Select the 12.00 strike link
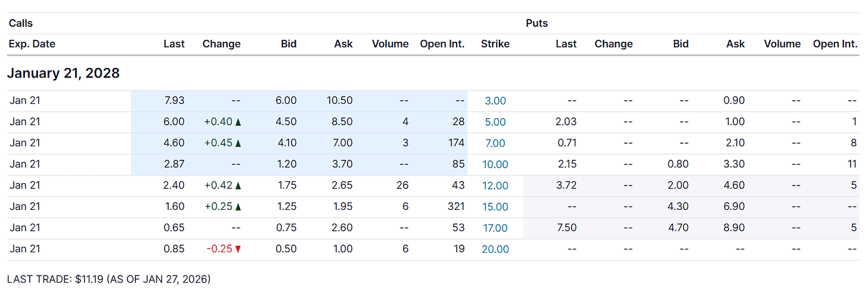Viewport: 868px width, 291px height. 495,185
